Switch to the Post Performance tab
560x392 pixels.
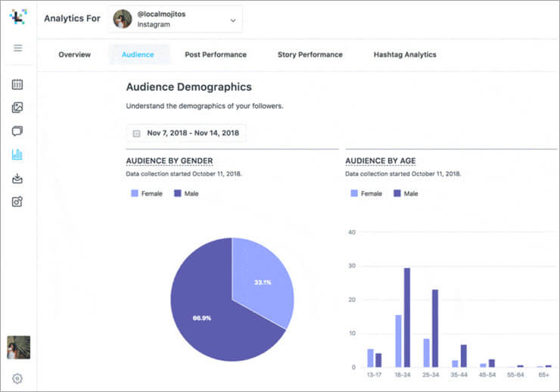(216, 54)
